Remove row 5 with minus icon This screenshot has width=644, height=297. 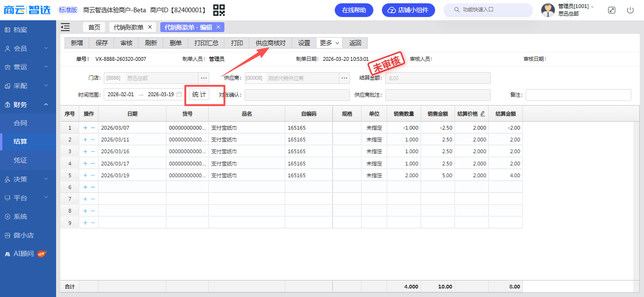coord(93,175)
